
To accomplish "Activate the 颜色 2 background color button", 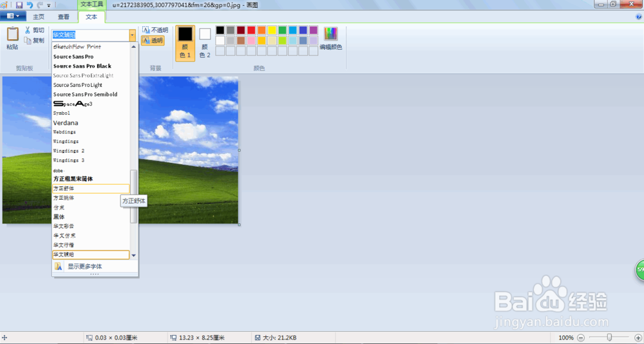I will tap(205, 43).
